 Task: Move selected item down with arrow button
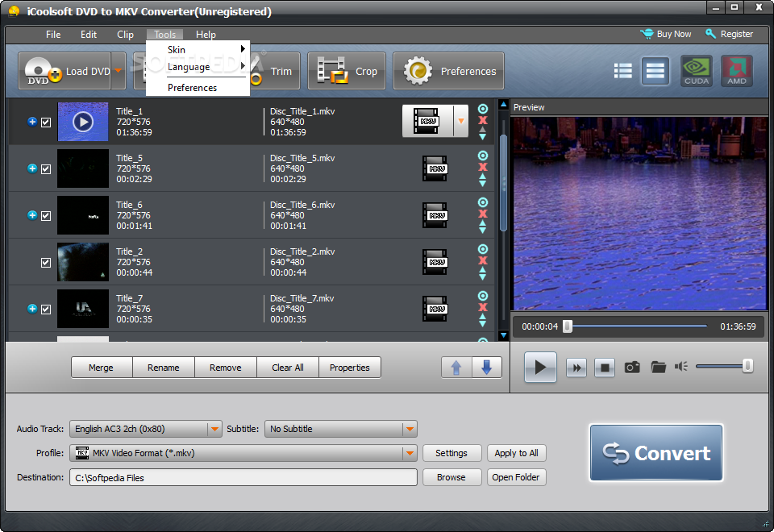click(x=487, y=368)
